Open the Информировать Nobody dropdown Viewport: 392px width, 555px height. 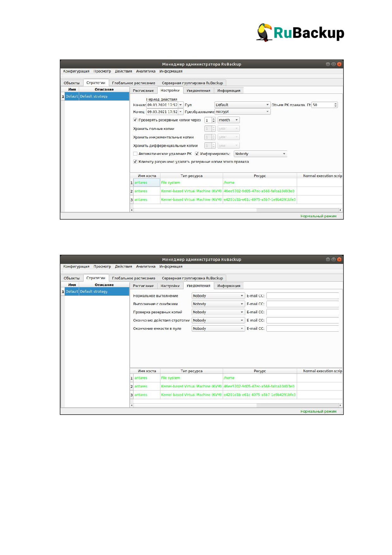(260, 154)
